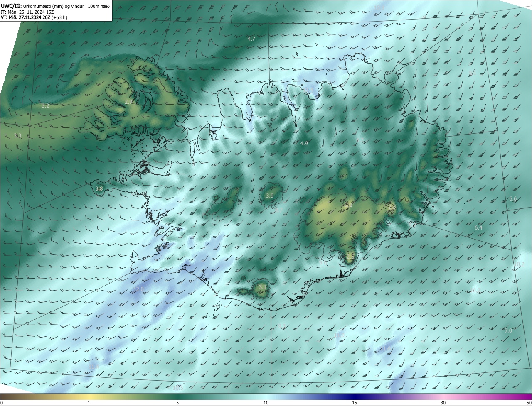This screenshot has height=406, width=532.
Task: Click the 4.7 value label north of Iceland
Action: pyautogui.click(x=251, y=39)
